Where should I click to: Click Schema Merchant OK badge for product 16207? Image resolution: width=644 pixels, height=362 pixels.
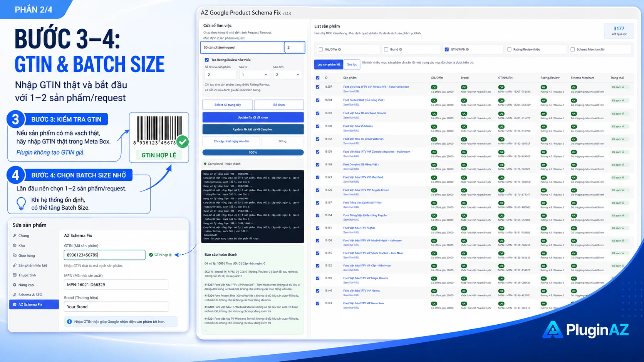[574, 87]
